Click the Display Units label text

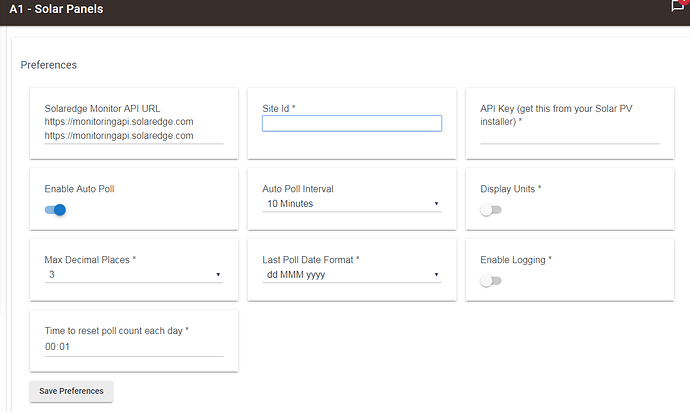coord(507,189)
